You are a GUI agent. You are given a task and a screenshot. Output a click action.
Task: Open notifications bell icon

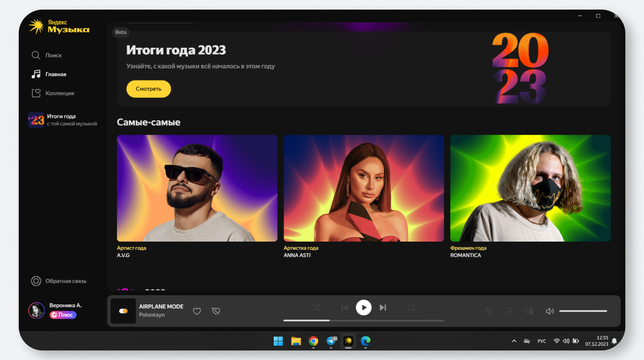tap(614, 341)
